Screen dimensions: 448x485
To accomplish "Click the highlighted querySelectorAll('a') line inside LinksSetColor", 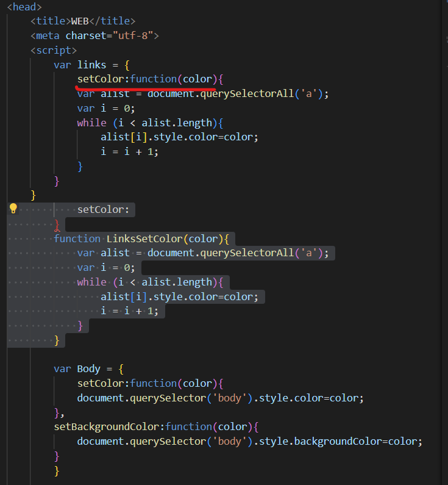I will tap(203, 253).
